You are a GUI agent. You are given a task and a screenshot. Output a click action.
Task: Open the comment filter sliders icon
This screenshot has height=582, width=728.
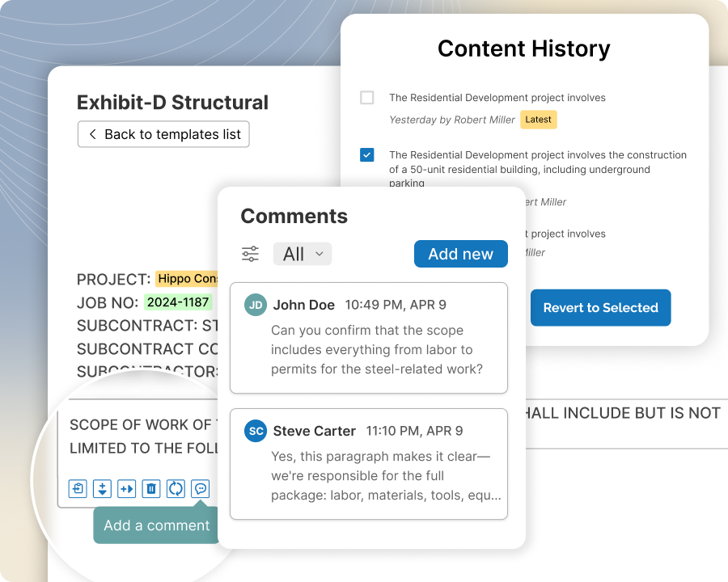click(250, 254)
